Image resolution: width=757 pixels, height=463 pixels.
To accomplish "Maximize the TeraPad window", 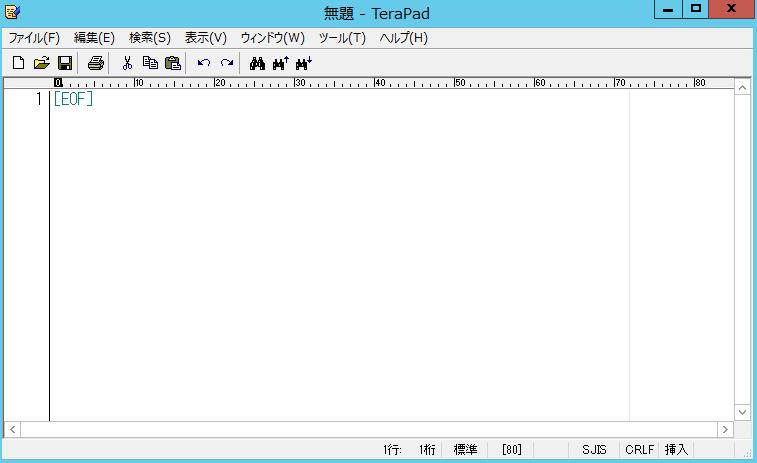I will (695, 9).
